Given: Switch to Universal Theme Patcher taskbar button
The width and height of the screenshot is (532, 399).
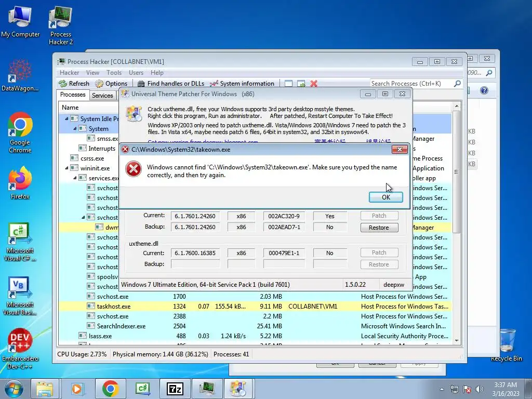Looking at the screenshot, I should pos(239,389).
